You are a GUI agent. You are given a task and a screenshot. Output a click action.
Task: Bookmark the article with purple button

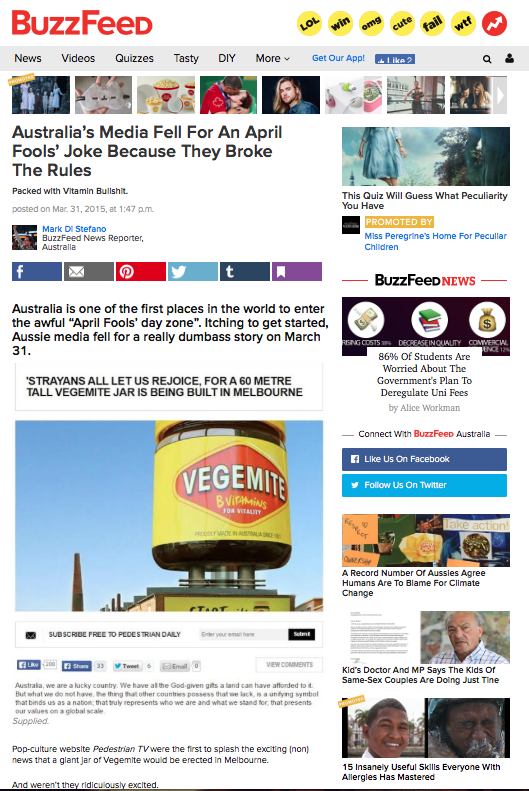coord(297,271)
